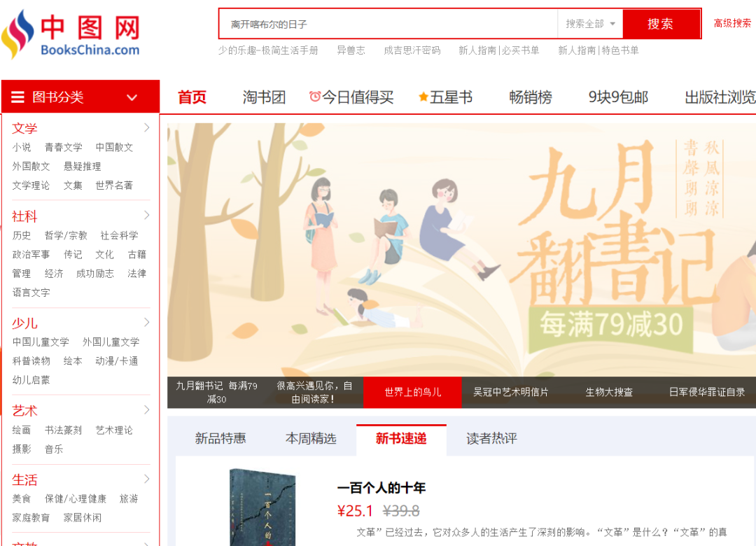Screen dimensions: 756x546
Task: Open 摄影 subcategory
Action: 22,449
